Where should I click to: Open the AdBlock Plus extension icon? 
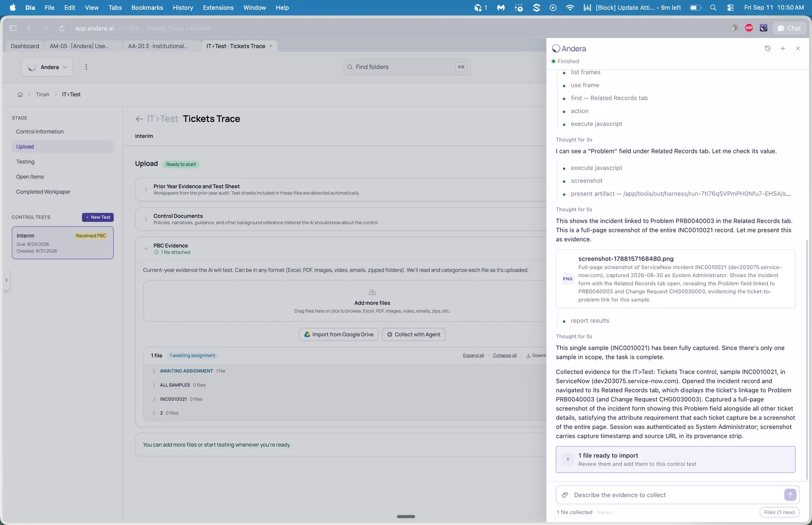pos(749,28)
